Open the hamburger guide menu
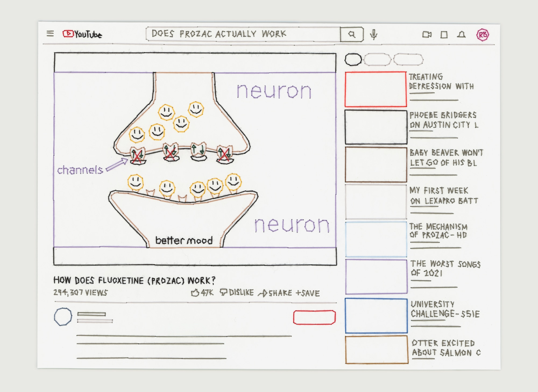This screenshot has width=538, height=392. [x=50, y=34]
